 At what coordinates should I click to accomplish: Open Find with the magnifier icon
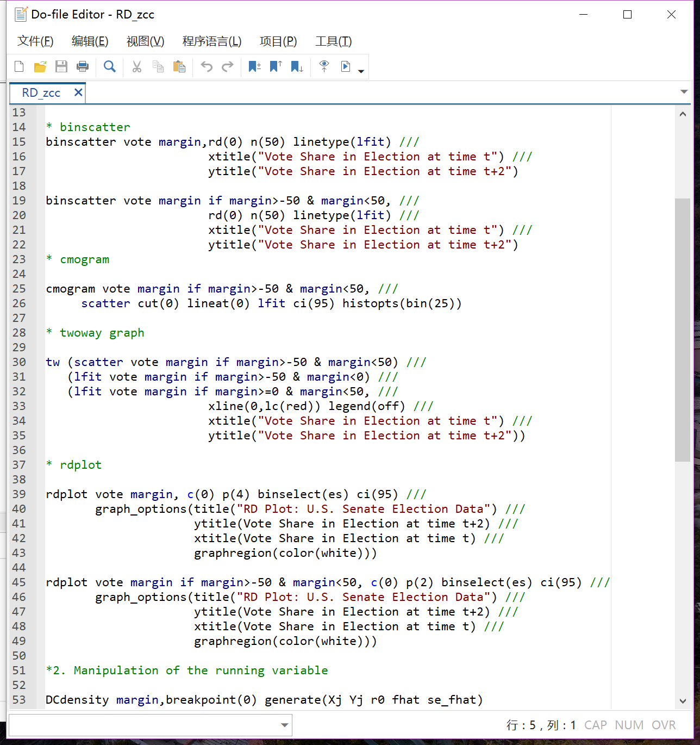pyautogui.click(x=110, y=66)
